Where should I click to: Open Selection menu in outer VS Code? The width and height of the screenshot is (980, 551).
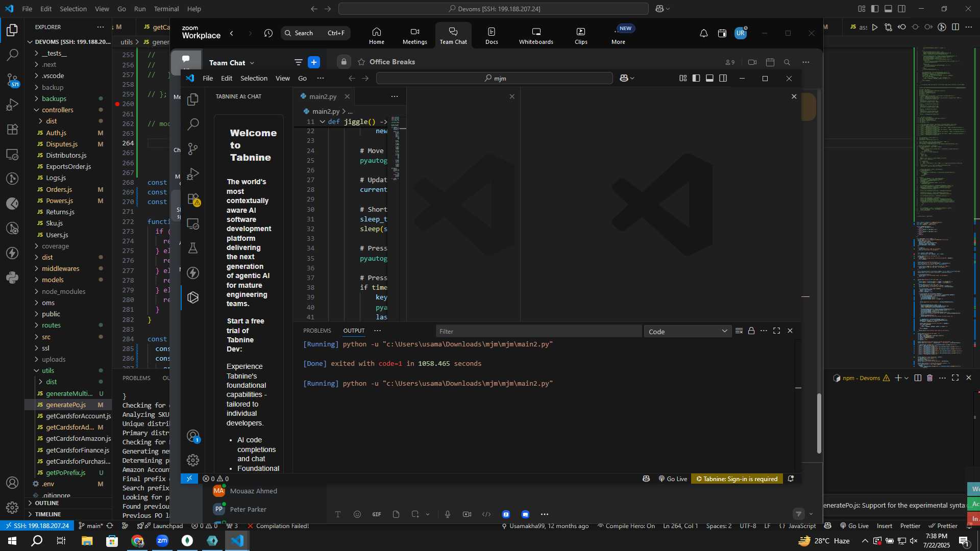(x=73, y=9)
